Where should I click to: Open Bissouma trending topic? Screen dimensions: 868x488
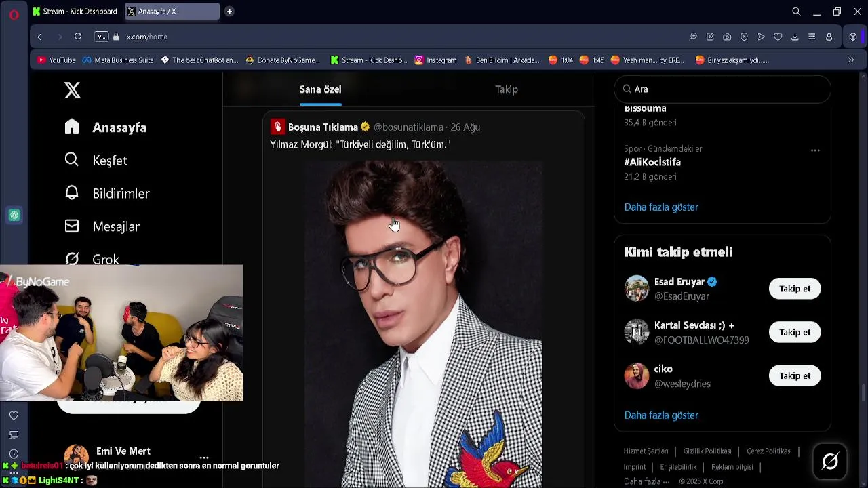pos(645,108)
